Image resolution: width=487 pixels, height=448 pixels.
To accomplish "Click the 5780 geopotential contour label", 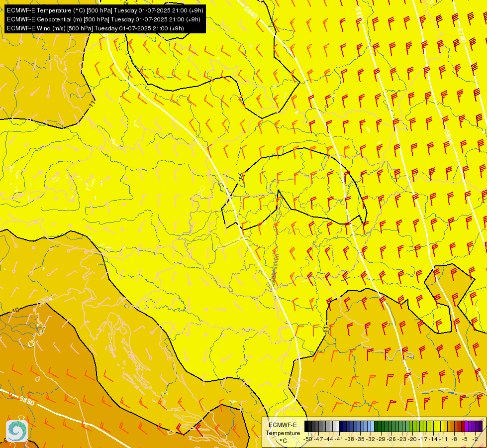I will [462, 35].
